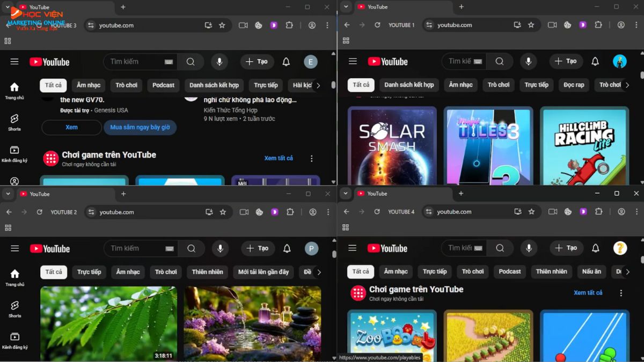Open hamburger guide menu in YouTube 2 window
Screen dimensions: 644x362
tap(15, 248)
